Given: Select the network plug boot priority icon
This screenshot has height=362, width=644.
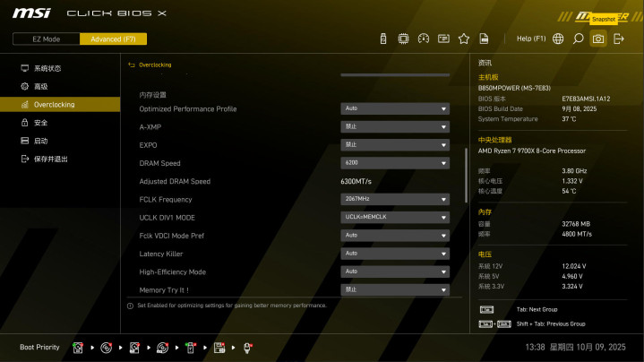Looking at the screenshot, I should point(247,348).
